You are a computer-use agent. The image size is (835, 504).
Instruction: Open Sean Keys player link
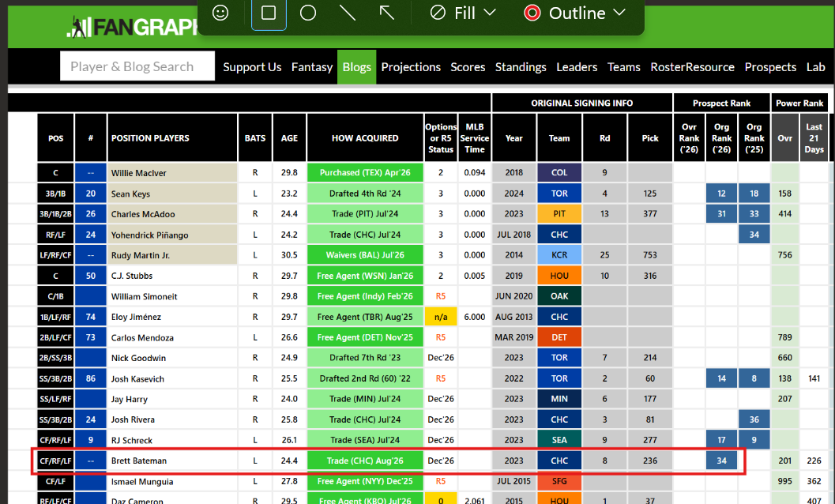[x=130, y=194]
